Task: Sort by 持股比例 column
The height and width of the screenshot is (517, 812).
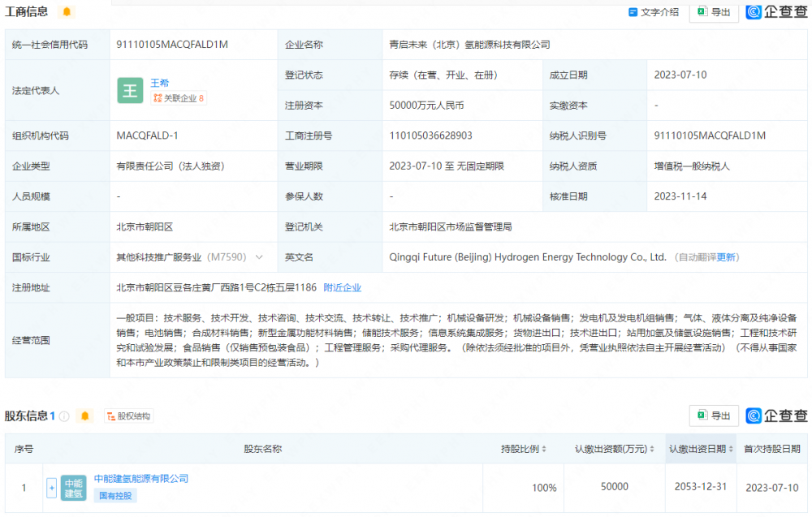Action: click(x=523, y=449)
